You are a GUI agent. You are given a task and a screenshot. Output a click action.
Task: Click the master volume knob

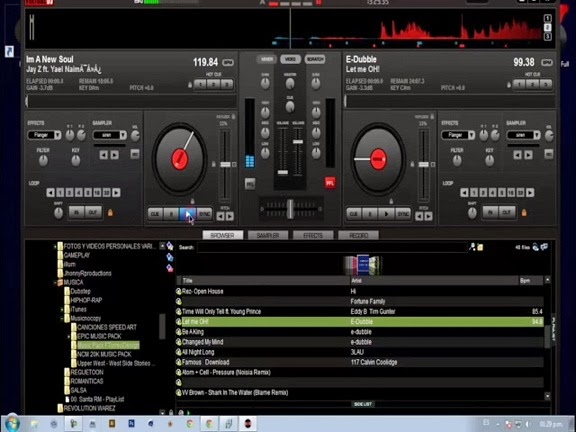(290, 83)
